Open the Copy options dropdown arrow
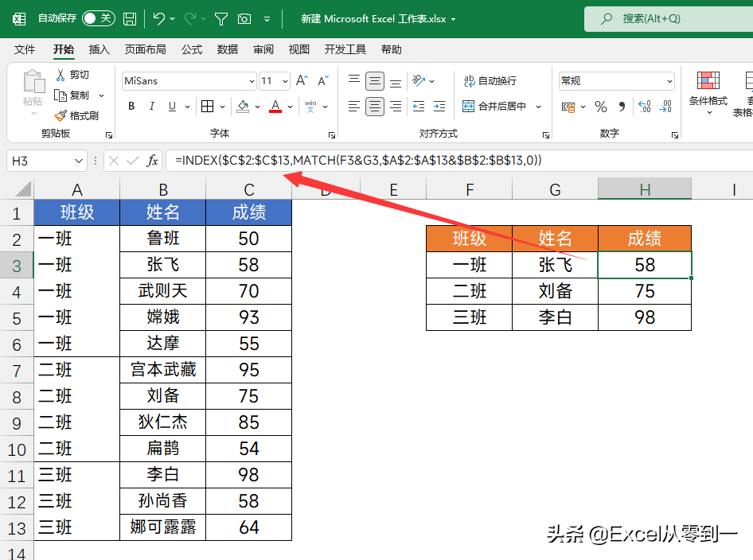Screen dimensions: 753x560 pos(101,95)
